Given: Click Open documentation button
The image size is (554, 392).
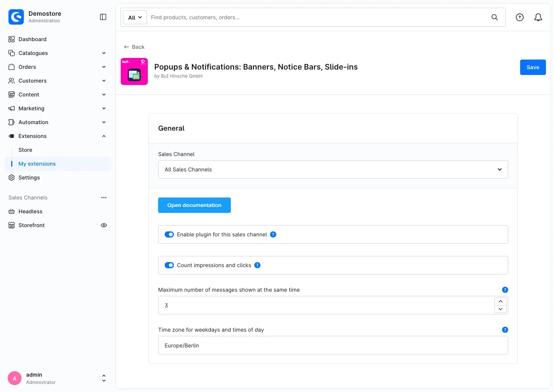Looking at the screenshot, I should click(194, 205).
